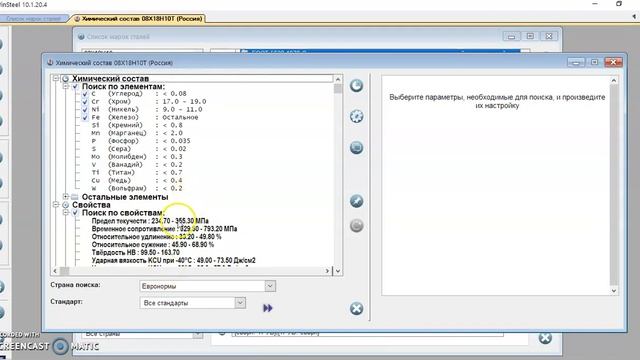The image size is (640, 360).
Task: Collapse the Поиск по свойствам branch
Action: [65, 213]
